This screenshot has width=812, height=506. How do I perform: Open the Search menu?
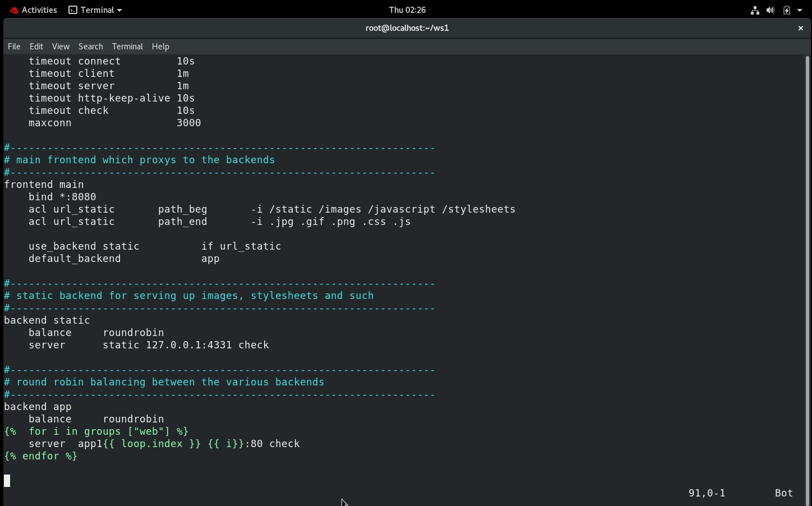click(x=90, y=47)
